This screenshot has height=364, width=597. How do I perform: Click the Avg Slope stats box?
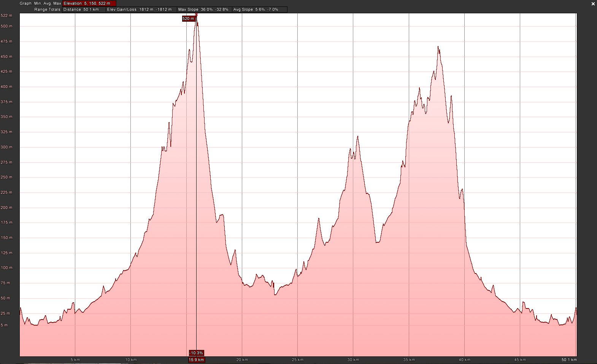click(x=259, y=10)
